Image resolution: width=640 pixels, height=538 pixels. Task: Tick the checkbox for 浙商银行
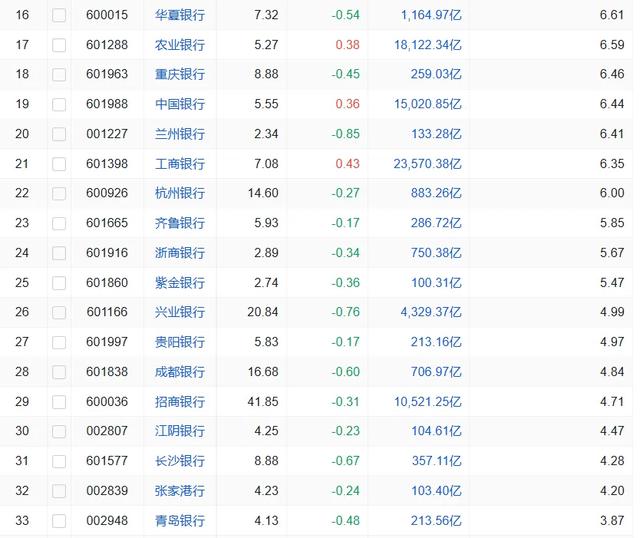(x=59, y=253)
